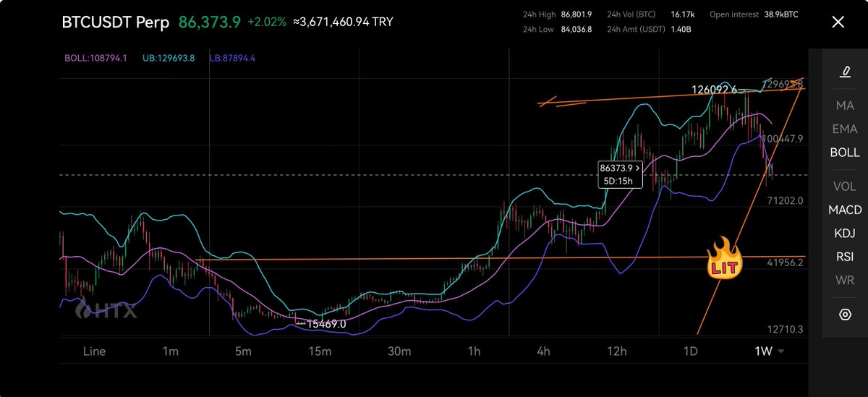Select the 1h timeframe
This screenshot has height=397, width=868.
point(474,351)
